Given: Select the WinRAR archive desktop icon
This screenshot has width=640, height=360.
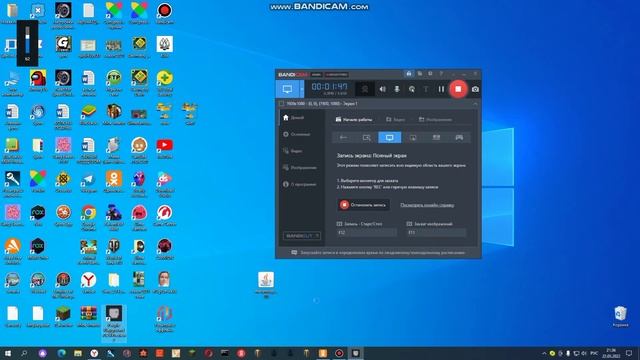Looking at the screenshot, I should click(x=89, y=317).
